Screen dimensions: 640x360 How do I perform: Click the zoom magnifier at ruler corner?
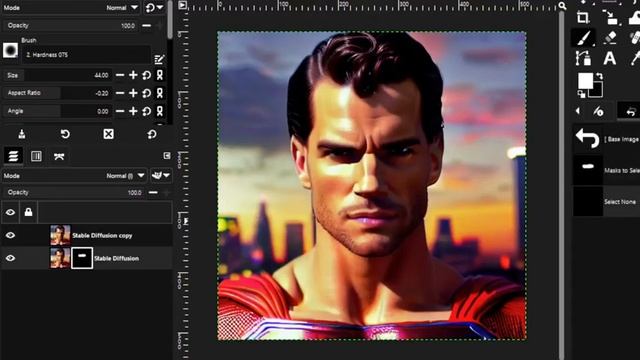pos(562,5)
